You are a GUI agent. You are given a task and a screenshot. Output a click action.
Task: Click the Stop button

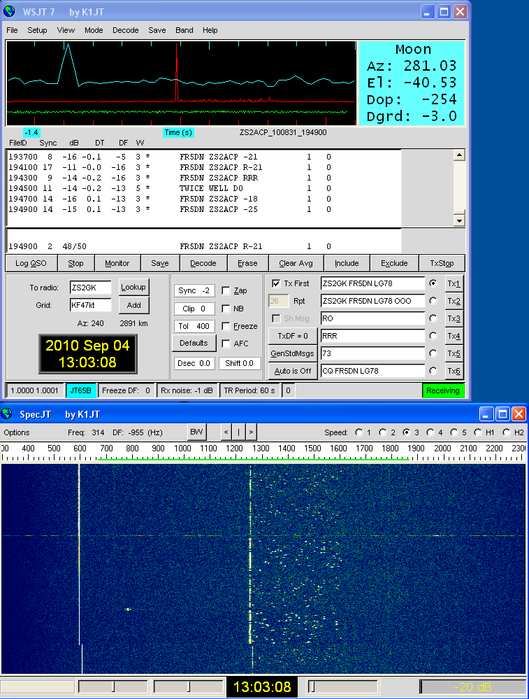tap(75, 263)
